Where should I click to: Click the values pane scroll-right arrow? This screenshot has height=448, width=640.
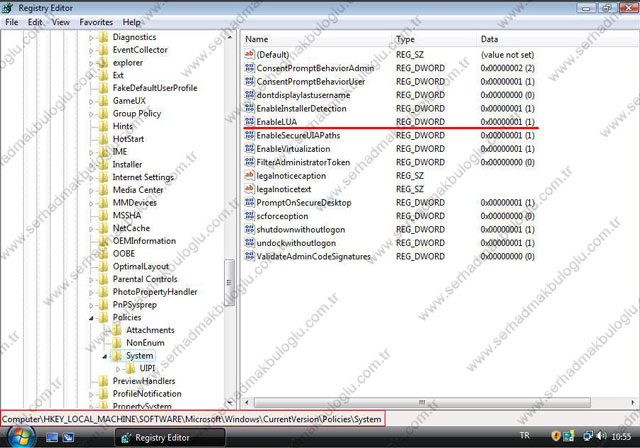point(633,402)
